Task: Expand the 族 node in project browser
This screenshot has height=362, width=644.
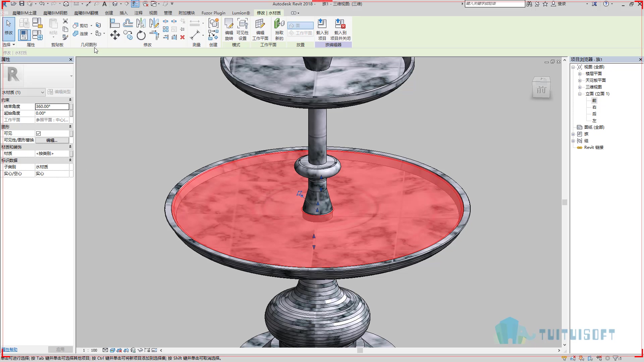Action: (573, 134)
